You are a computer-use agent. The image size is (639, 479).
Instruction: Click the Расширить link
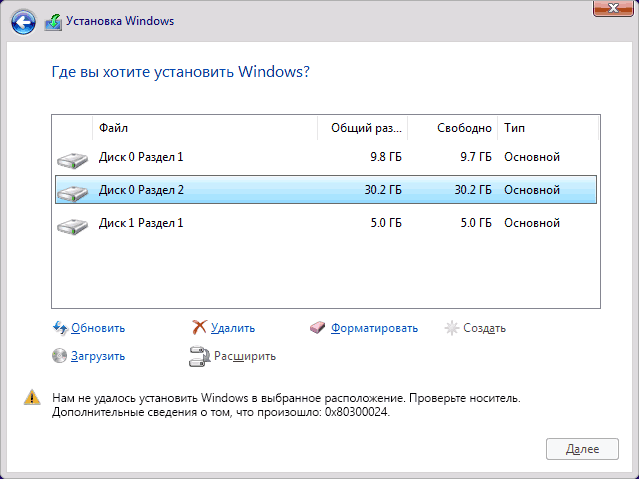[x=245, y=356]
